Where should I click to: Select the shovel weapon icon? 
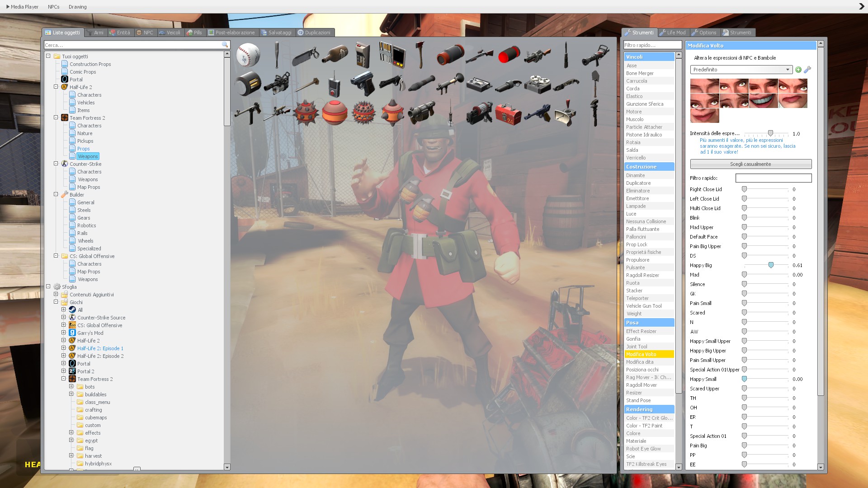[595, 84]
